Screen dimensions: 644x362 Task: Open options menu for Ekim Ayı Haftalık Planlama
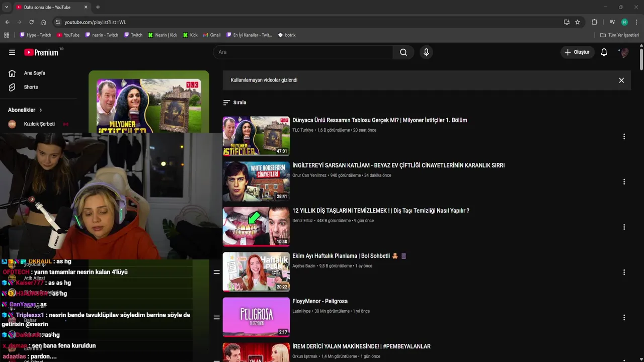[624, 273]
